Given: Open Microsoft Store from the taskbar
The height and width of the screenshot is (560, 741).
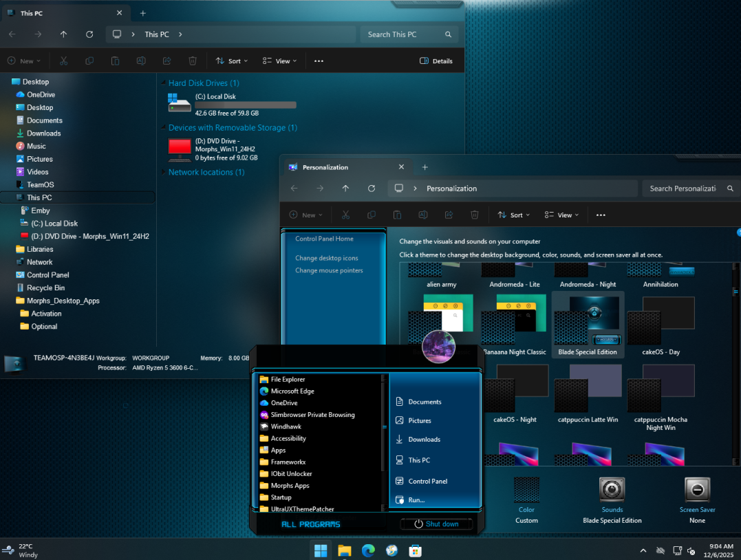Looking at the screenshot, I should pyautogui.click(x=415, y=550).
